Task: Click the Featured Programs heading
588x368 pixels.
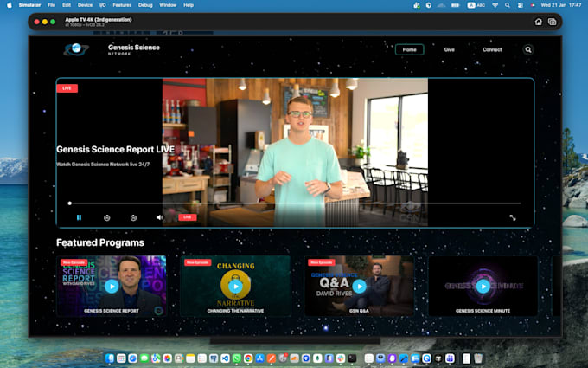Action: point(100,242)
